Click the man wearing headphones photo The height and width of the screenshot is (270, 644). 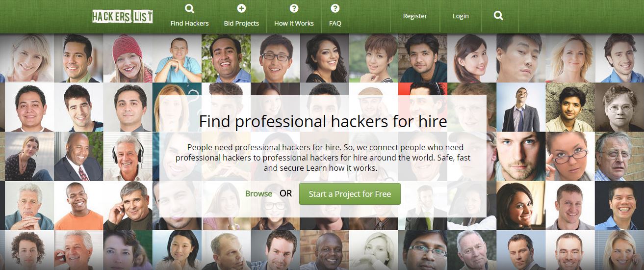pyautogui.click(x=128, y=156)
